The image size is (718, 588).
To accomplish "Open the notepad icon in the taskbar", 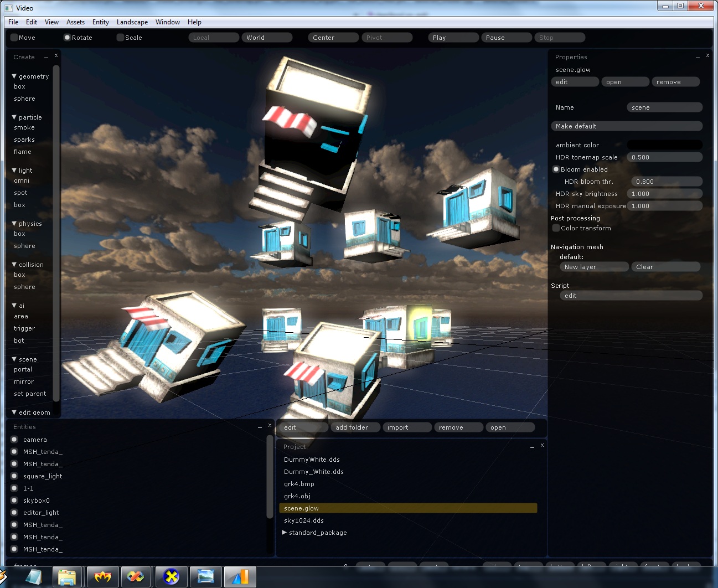I will (33, 577).
